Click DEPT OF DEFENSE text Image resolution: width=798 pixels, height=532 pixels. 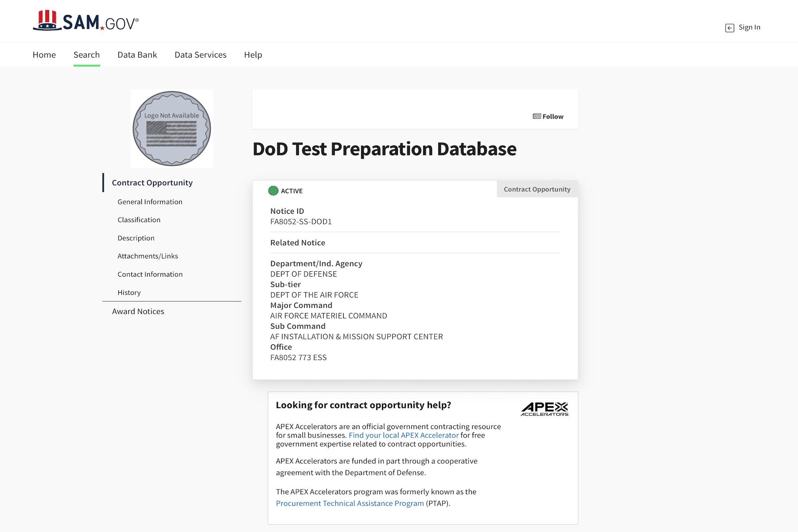coord(304,274)
